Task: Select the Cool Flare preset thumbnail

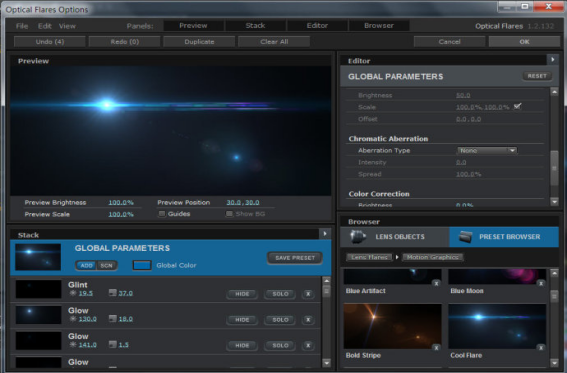Action: pos(497,326)
